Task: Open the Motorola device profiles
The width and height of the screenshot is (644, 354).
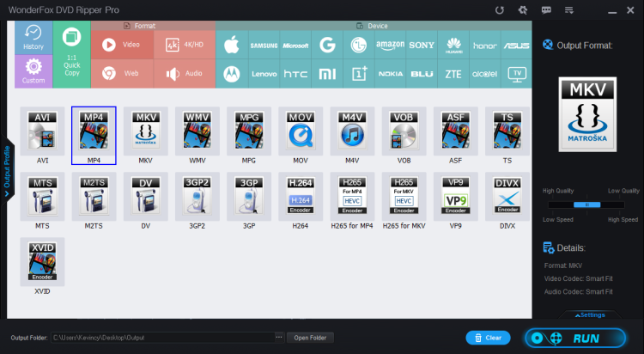Action: 229,74
